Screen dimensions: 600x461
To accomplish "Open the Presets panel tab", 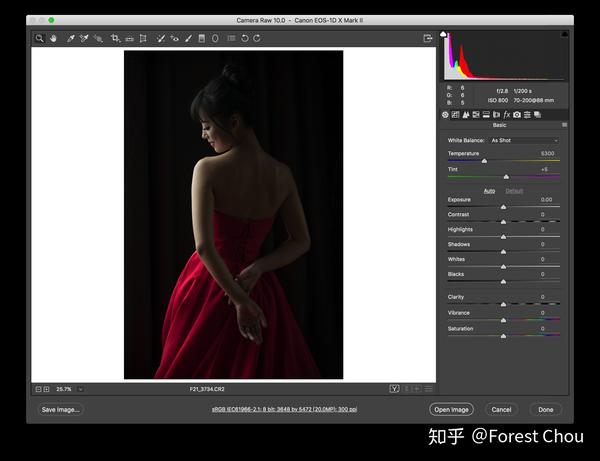I will click(527, 114).
